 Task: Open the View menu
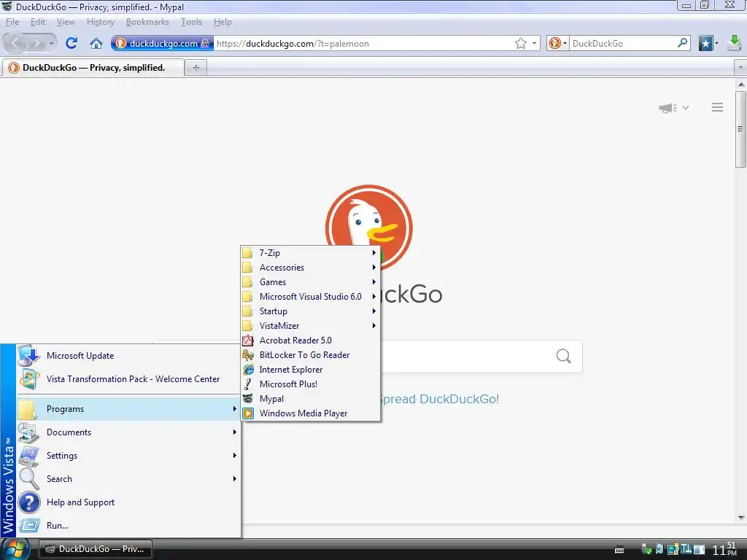pos(66,22)
